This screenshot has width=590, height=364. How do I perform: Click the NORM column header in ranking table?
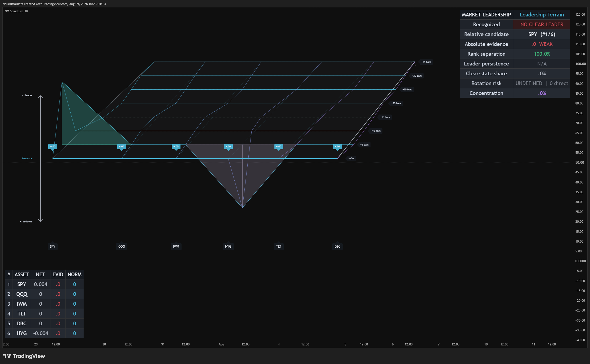[75, 274]
